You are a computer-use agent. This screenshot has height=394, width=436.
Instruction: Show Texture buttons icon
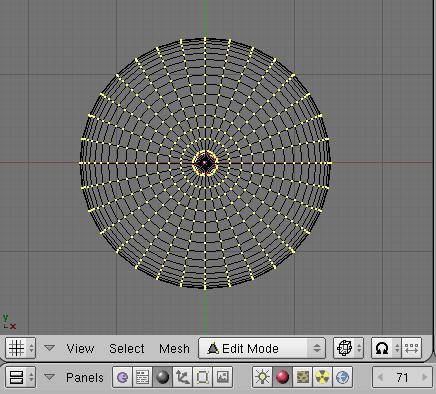pos(302,377)
